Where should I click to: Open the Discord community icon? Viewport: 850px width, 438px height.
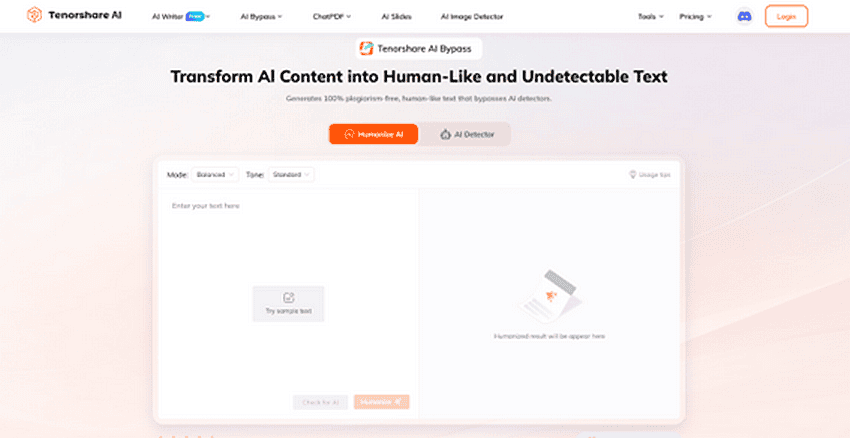[x=745, y=16]
